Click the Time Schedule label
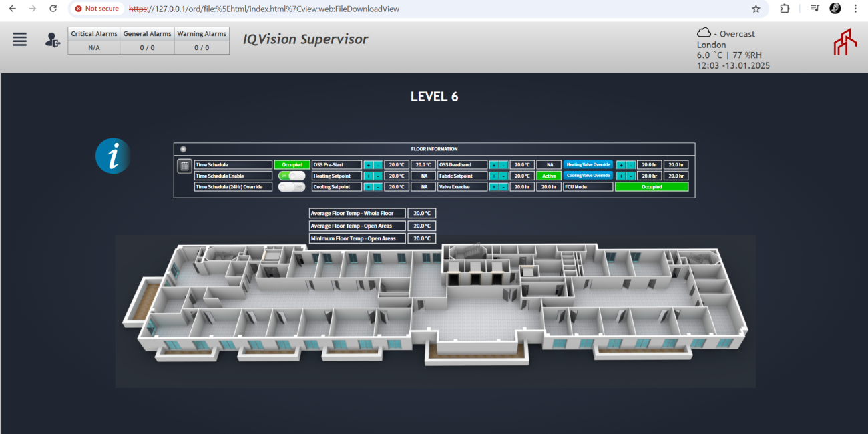 [x=233, y=164]
